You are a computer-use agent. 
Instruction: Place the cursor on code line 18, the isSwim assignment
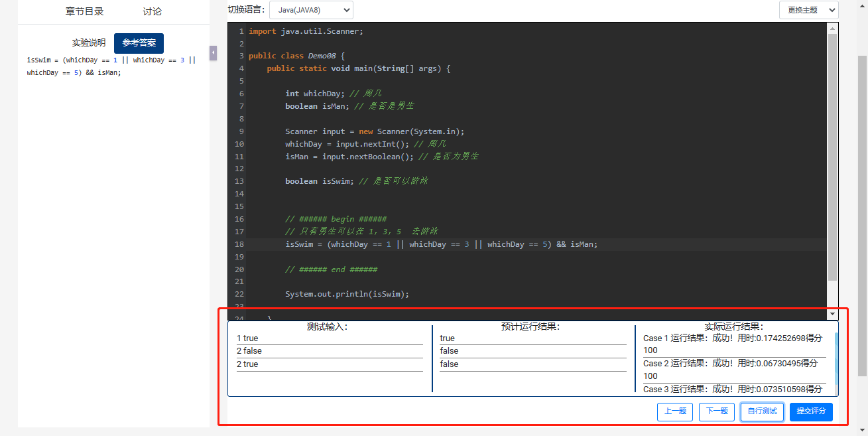tap(441, 244)
